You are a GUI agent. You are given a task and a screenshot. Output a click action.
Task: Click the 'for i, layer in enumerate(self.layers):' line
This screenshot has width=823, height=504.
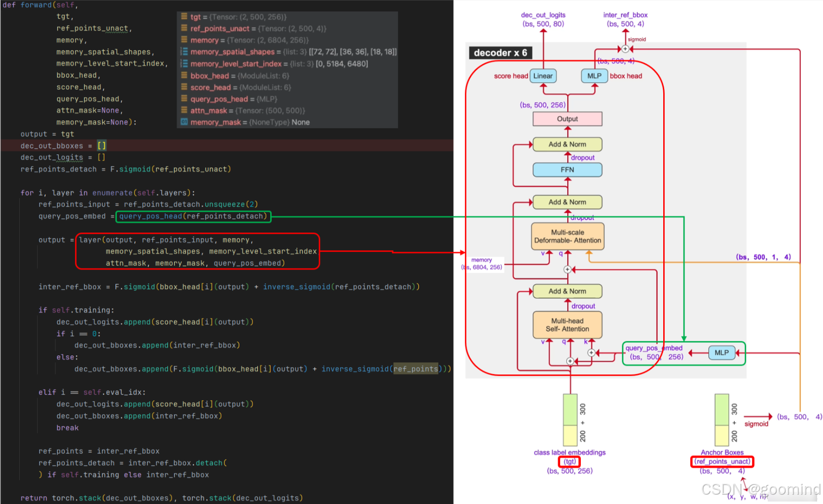coord(108,193)
